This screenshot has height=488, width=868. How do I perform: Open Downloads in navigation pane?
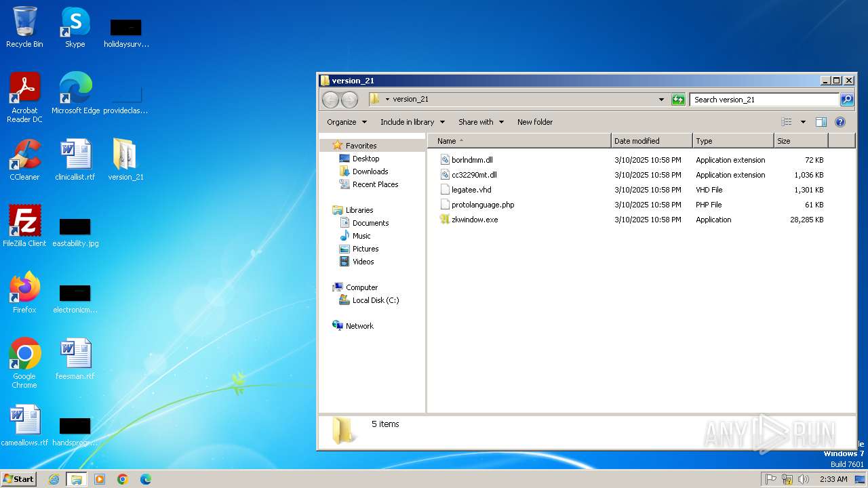(x=370, y=171)
